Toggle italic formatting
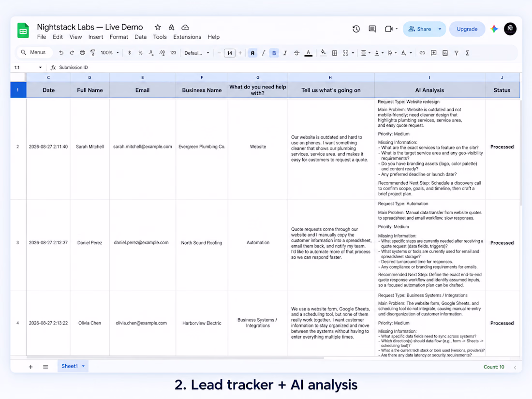 [x=285, y=53]
